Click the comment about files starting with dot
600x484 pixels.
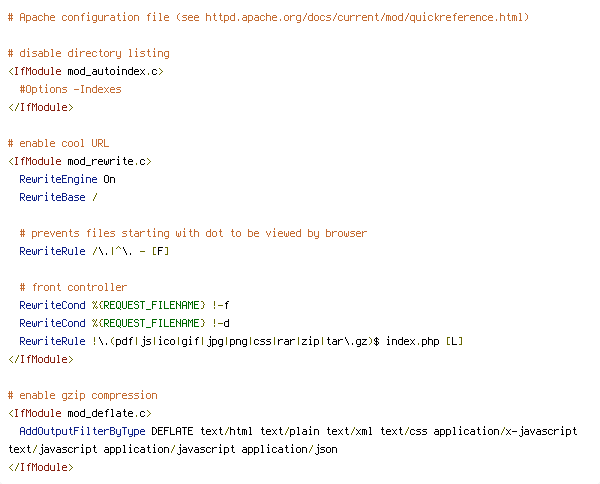click(193, 233)
